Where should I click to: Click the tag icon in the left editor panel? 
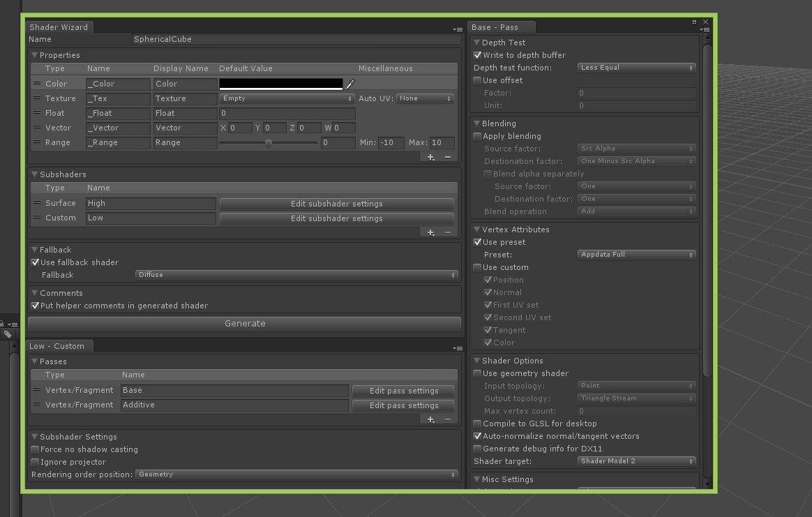(x=8, y=335)
